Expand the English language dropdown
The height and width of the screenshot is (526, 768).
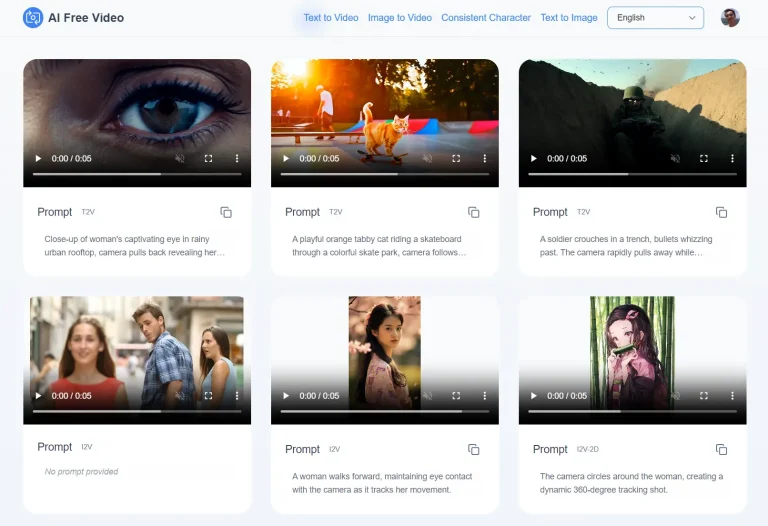(655, 18)
